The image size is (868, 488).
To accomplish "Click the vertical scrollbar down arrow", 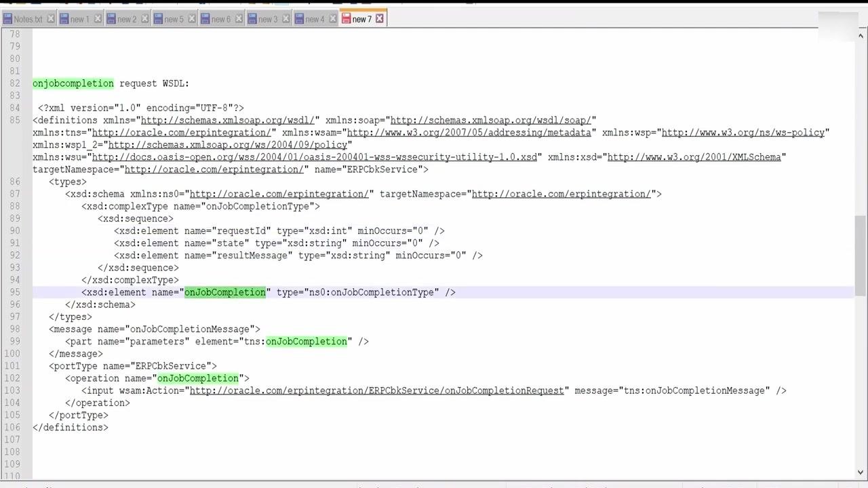I will click(861, 472).
